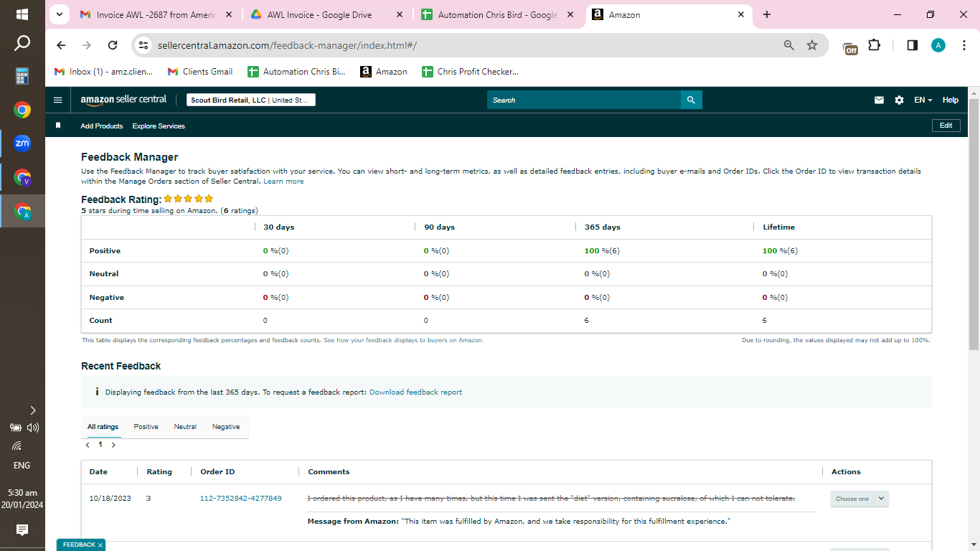
Task: Open the Clients Gmail bookmark
Action: click(x=200, y=72)
